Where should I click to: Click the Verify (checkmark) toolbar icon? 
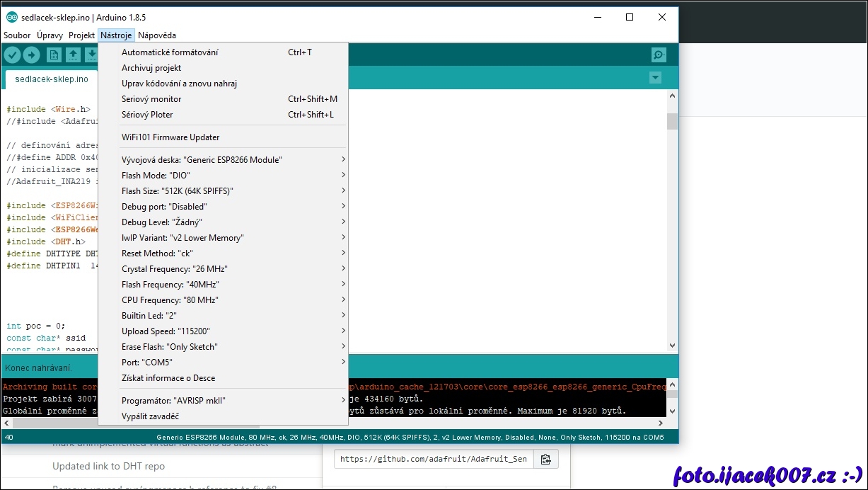pos(12,55)
